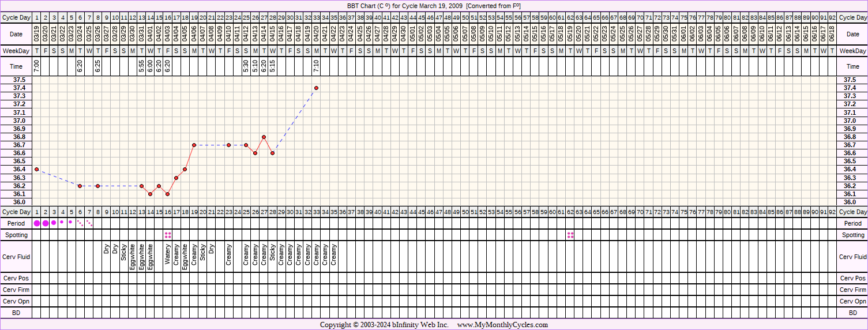This screenshot has width=868, height=330.
Task: Select the 36.8 temperature point on day 27
Action: coord(264,137)
